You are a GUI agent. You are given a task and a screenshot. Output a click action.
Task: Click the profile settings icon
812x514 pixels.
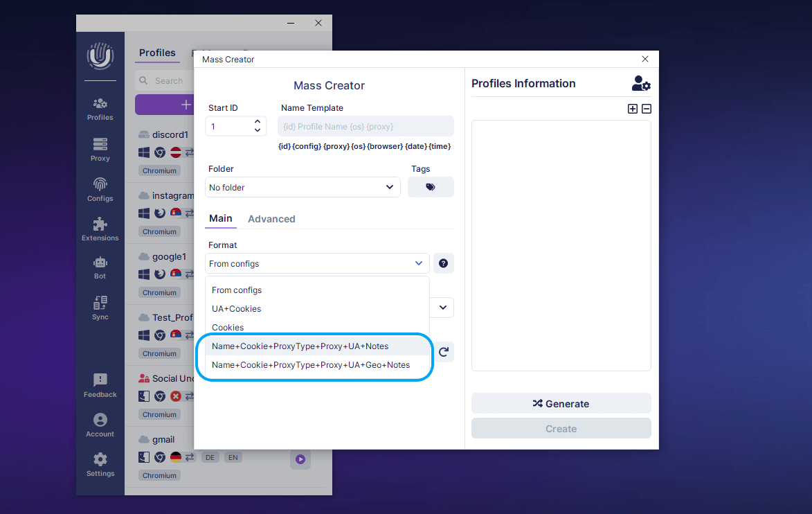[x=641, y=84]
